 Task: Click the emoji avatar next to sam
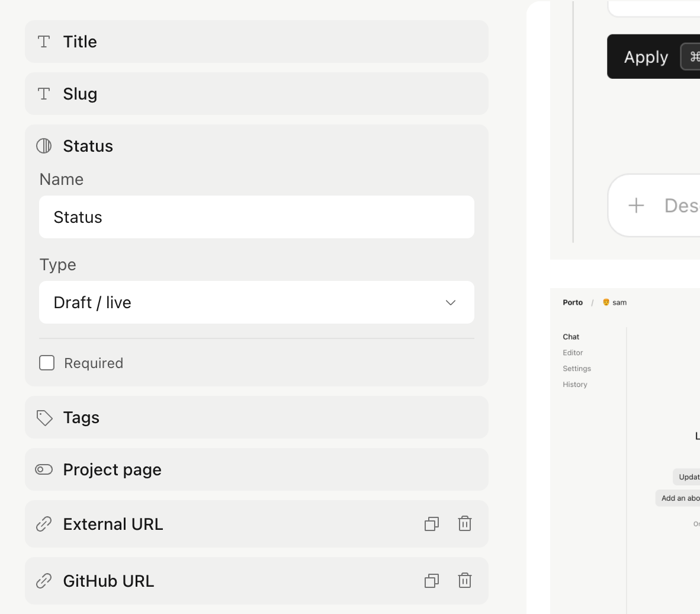tap(606, 302)
